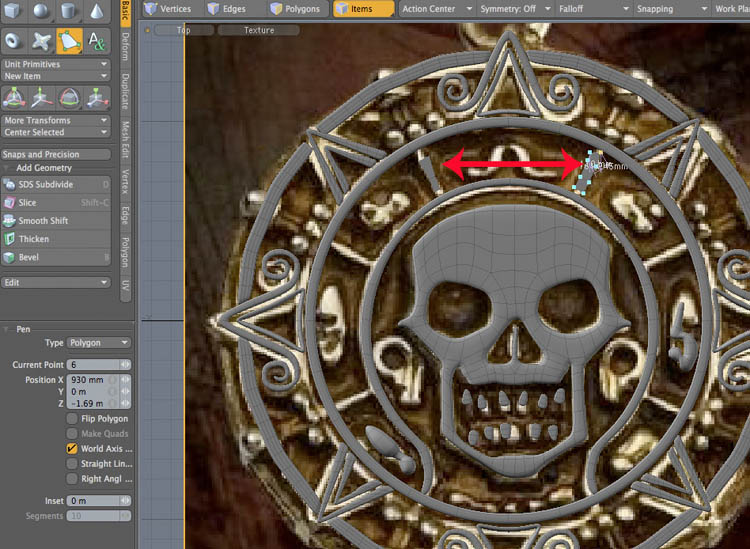Open the Basic vertical tab
The image size is (750, 549).
(x=125, y=12)
